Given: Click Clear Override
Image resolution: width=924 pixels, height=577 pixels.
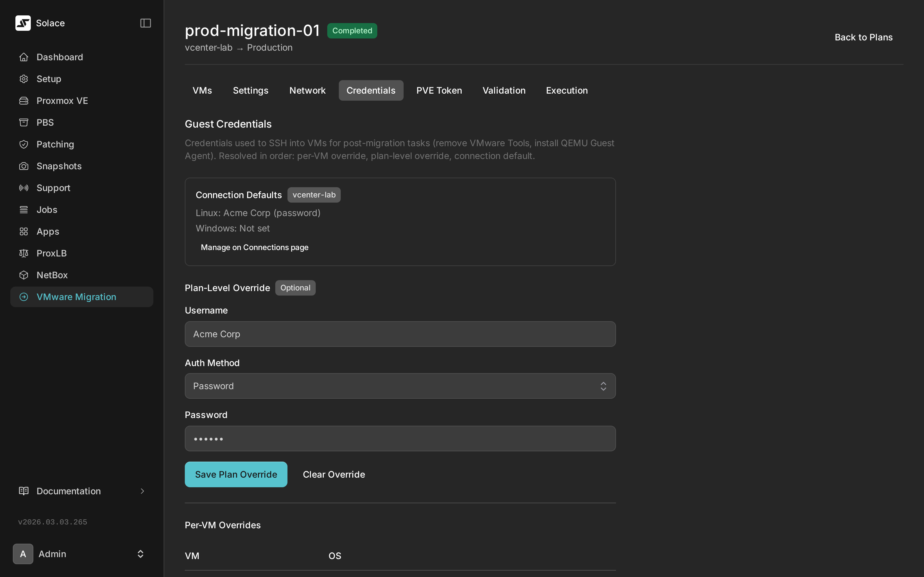Looking at the screenshot, I should 334,474.
